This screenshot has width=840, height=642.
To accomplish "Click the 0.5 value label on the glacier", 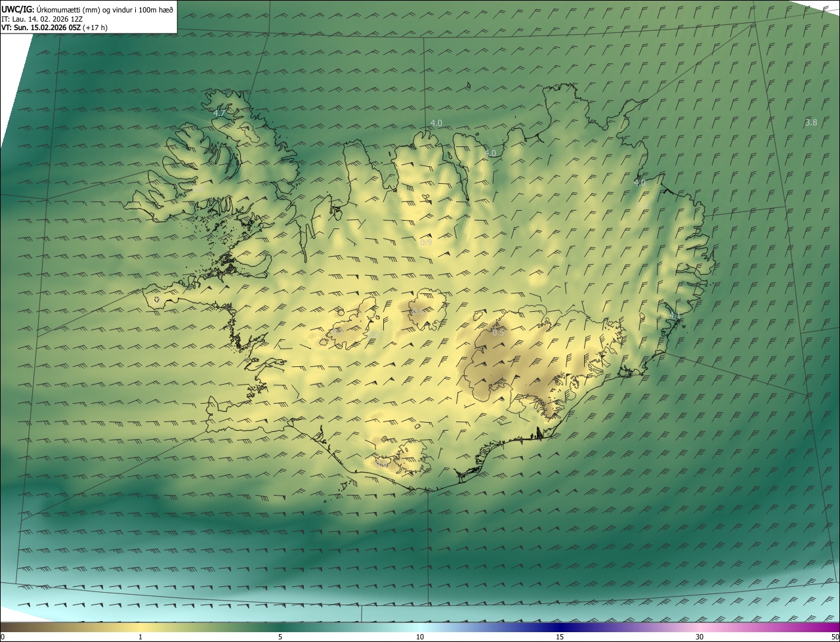I will 498,332.
